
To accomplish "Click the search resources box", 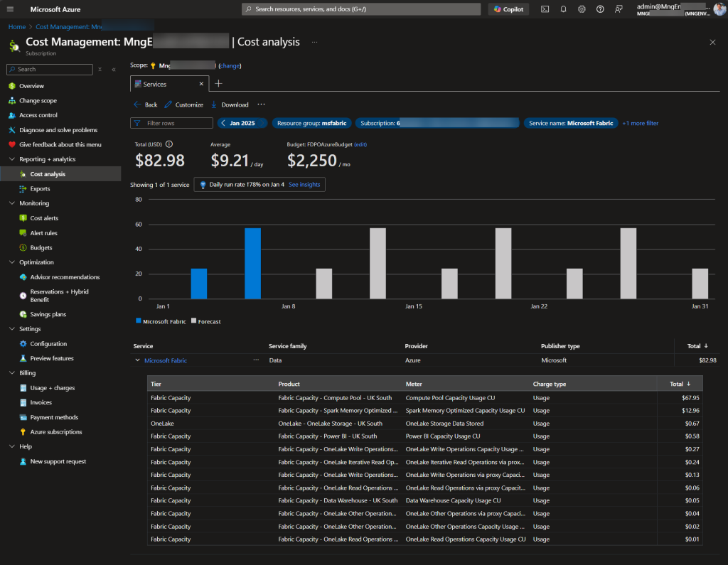I will point(360,9).
